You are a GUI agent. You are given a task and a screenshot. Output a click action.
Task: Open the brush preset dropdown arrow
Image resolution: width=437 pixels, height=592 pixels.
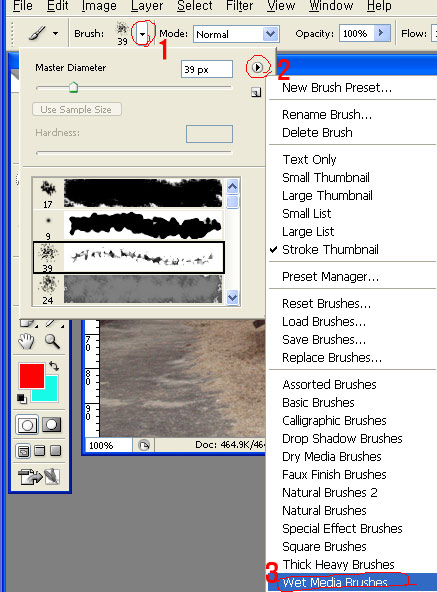pyautogui.click(x=142, y=34)
